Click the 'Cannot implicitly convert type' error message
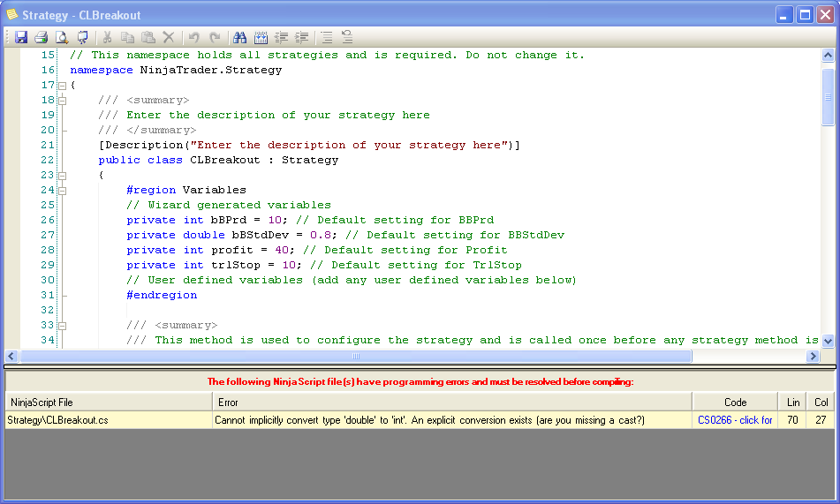Image resolution: width=840 pixels, height=504 pixels. pos(429,420)
